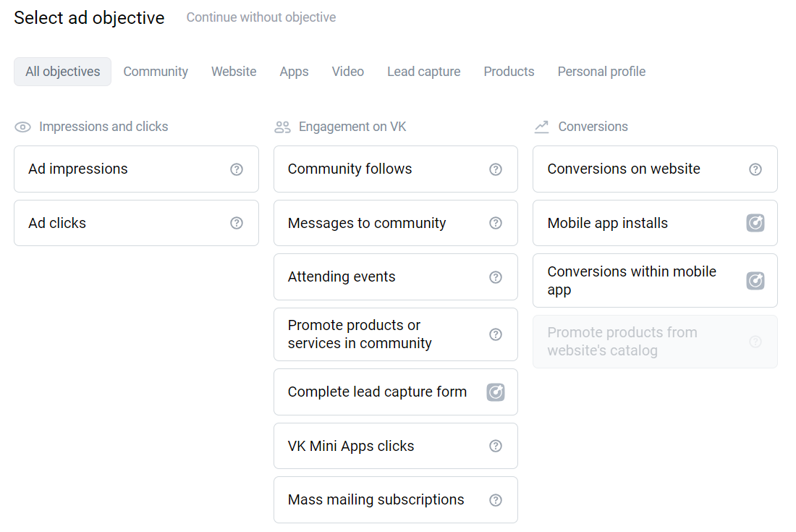Screen dimensions: 796x532
Task: Click the question mark next to Community follows
Action: click(x=496, y=169)
